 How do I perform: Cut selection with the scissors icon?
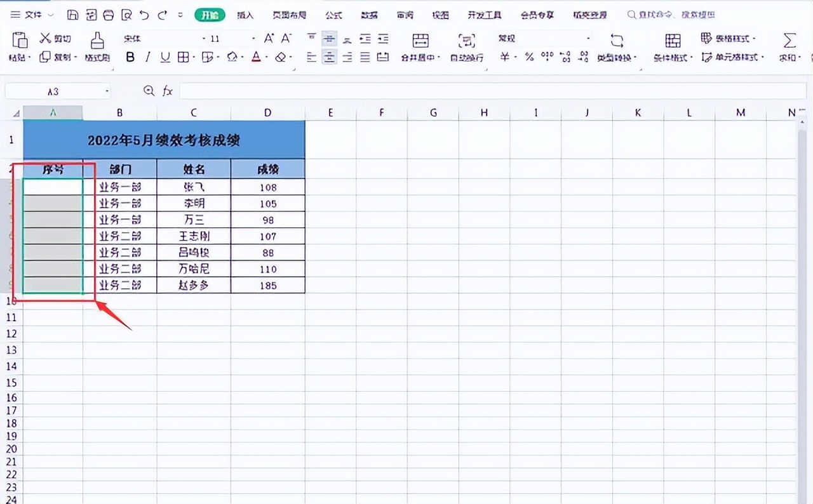tap(45, 39)
